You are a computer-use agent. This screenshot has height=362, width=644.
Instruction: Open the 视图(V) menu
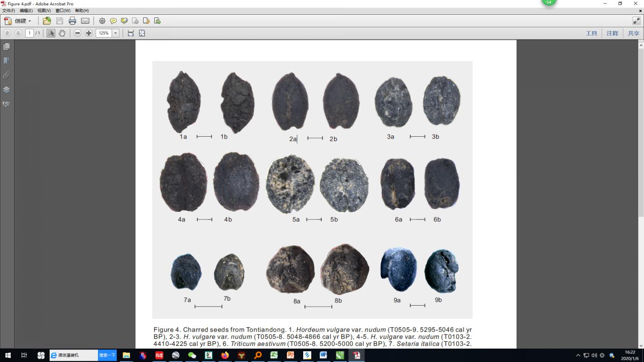[44, 10]
